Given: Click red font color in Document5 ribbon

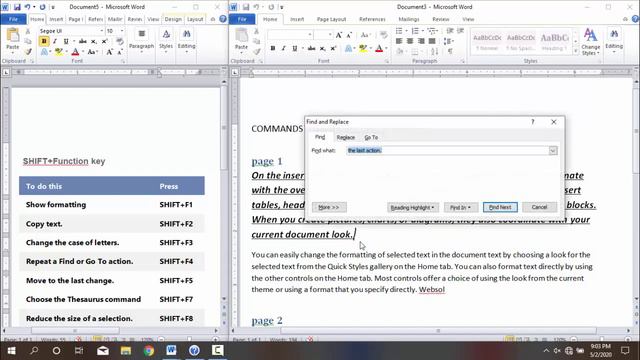Looking at the screenshot, I should point(75,52).
